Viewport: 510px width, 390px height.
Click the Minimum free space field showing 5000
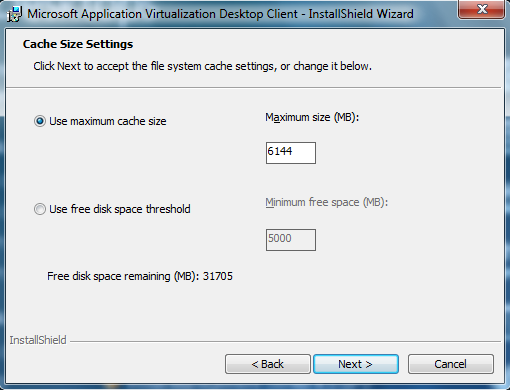(x=291, y=240)
